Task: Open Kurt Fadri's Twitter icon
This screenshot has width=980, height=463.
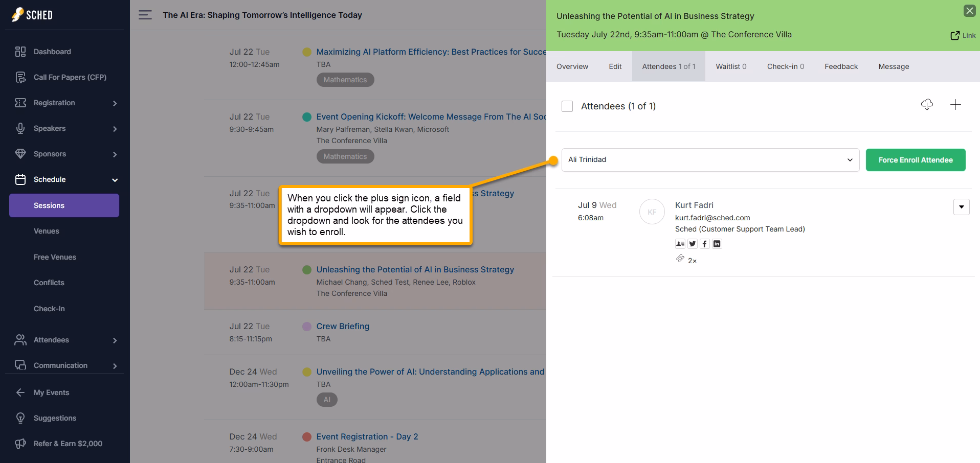Action: [x=693, y=244]
